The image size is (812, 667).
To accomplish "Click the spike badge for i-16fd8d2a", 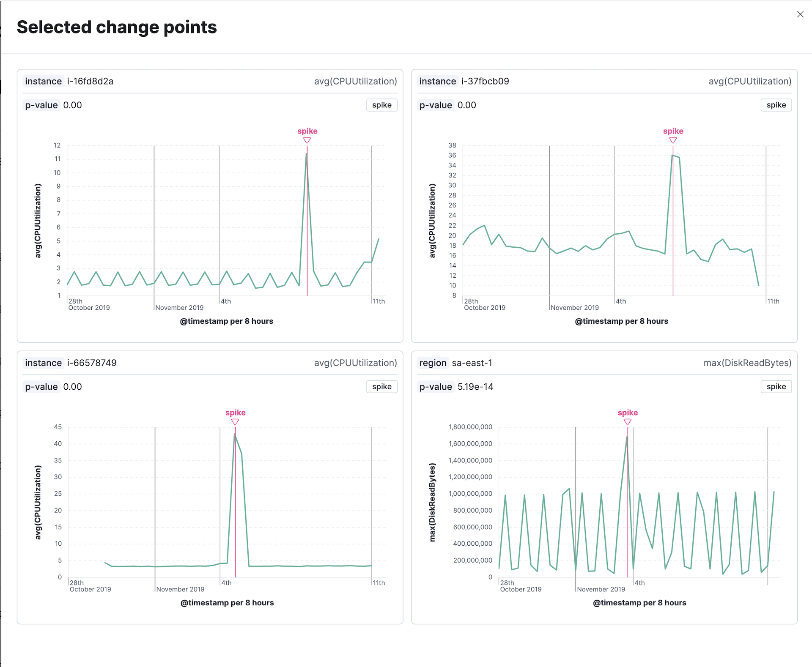I will pos(381,105).
